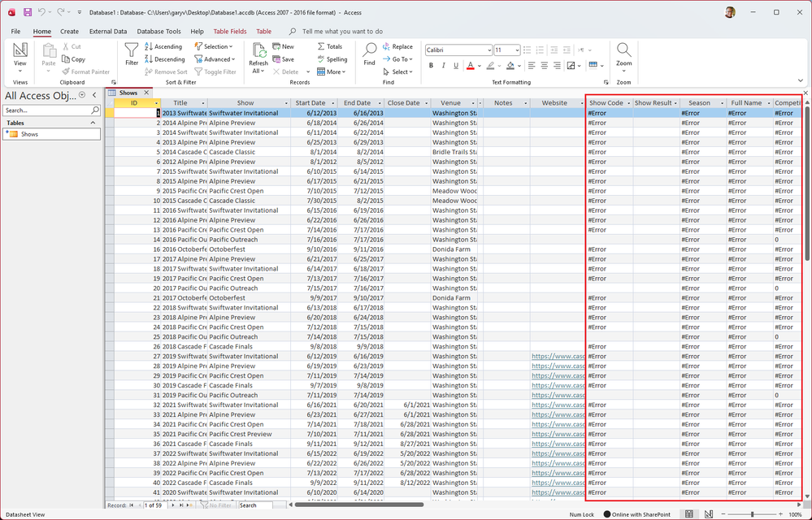Select the Shows table in navigation pane
This screenshot has width=812, height=520.
click(52, 134)
